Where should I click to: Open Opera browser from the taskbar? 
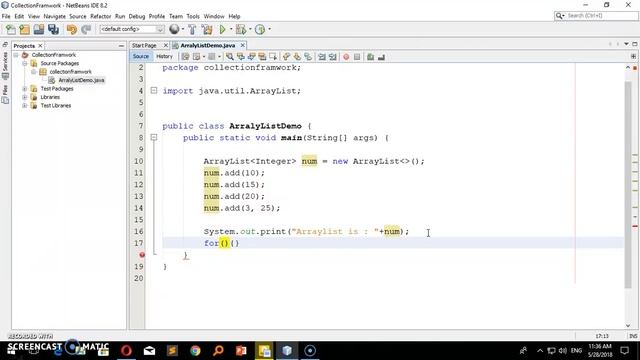[126, 350]
